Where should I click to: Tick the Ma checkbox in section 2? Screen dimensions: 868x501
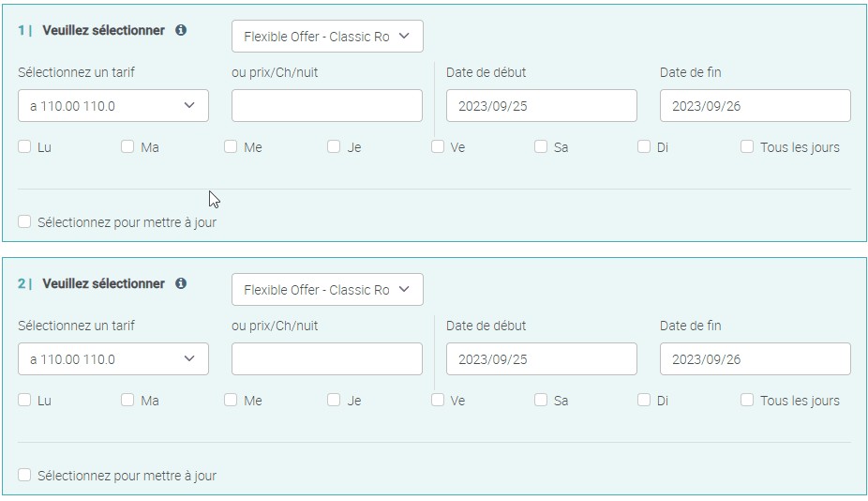coord(127,400)
